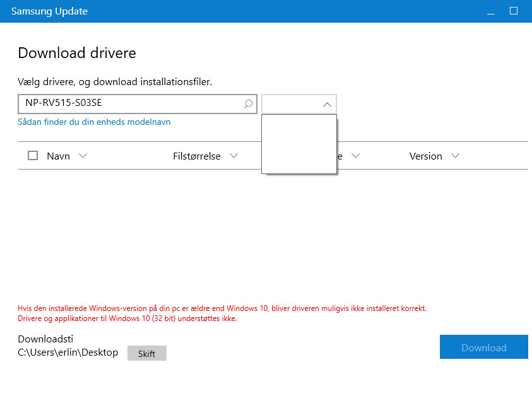Image resolution: width=532 pixels, height=396 pixels.
Task: Click the blue Download button
Action: [x=484, y=347]
